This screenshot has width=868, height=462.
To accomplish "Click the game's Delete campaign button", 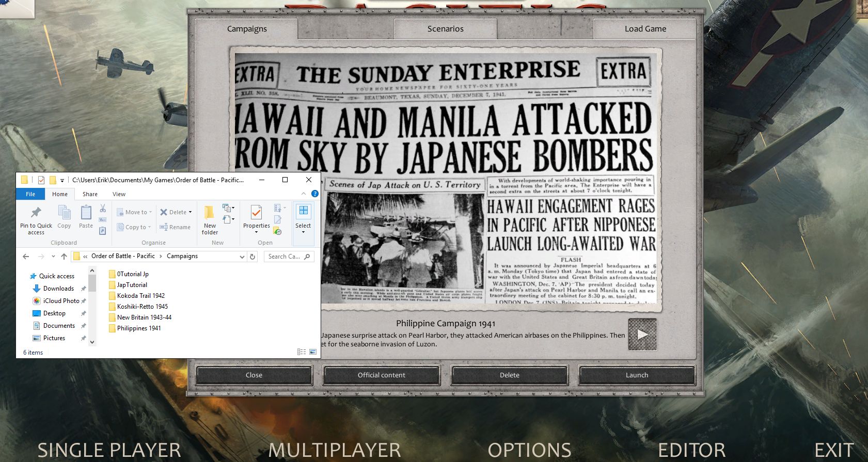I will click(x=510, y=375).
